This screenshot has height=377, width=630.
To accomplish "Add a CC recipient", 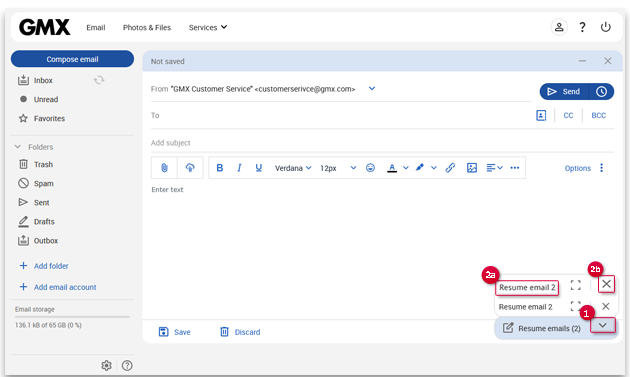I will tap(568, 115).
